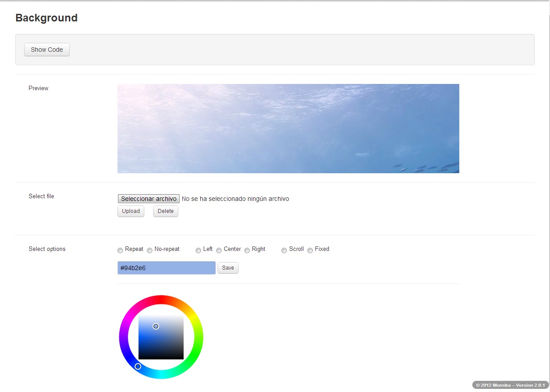Click the marker inside the saturation square
Screen dimensions: 550x392
click(156, 326)
